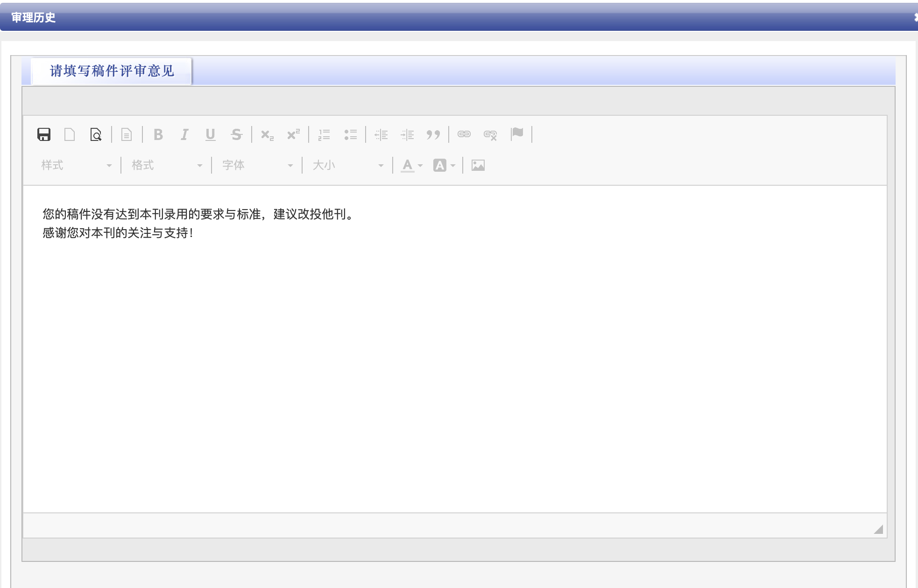The width and height of the screenshot is (918, 588).
Task: Toggle Italic formatting
Action: pyautogui.click(x=184, y=134)
